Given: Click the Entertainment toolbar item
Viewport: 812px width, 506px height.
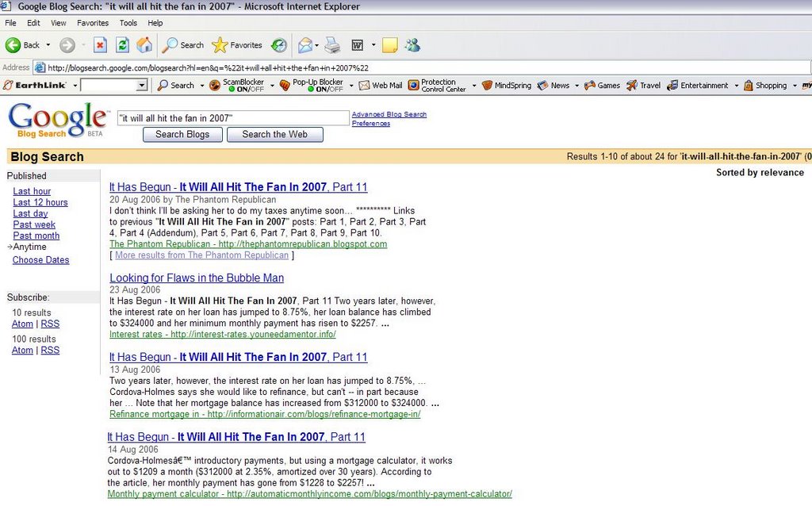Looking at the screenshot, I should (698, 86).
